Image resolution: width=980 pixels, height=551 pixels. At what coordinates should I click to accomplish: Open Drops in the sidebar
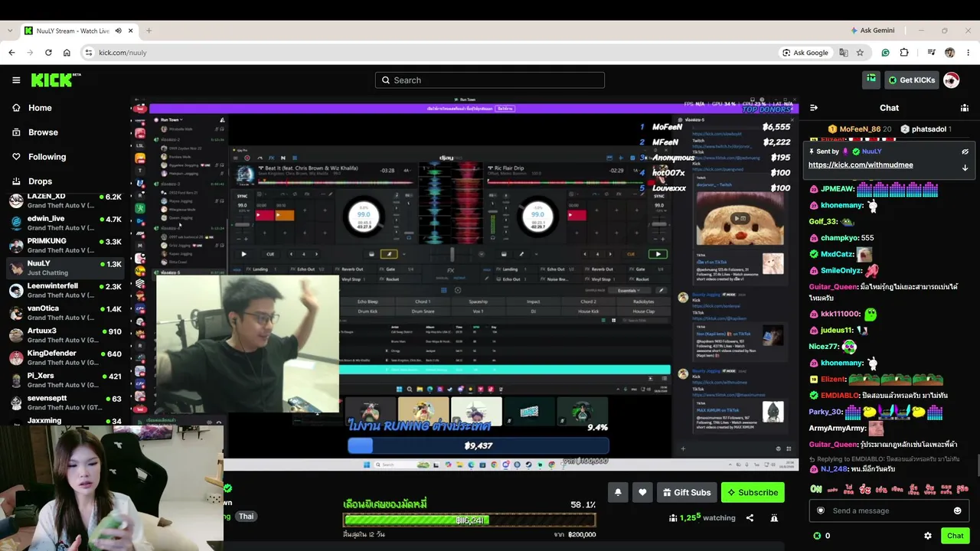tap(40, 181)
